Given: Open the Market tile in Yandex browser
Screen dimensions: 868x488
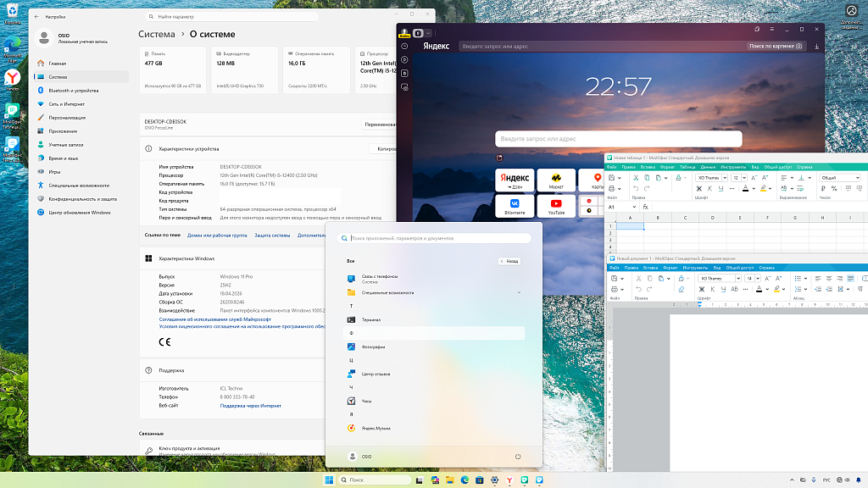Looking at the screenshot, I should 556,180.
